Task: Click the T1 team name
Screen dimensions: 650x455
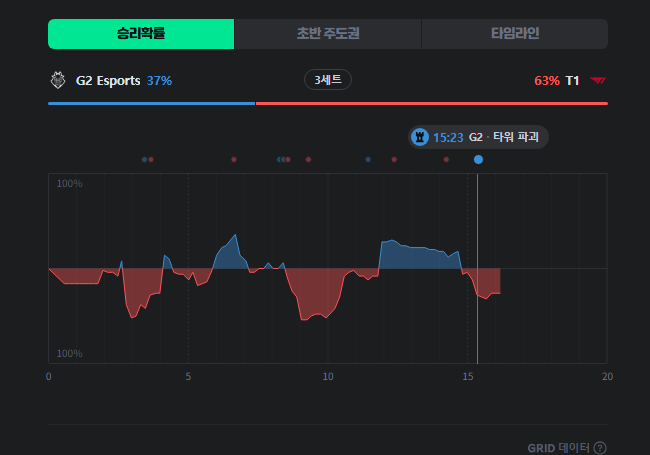Action: coord(572,80)
